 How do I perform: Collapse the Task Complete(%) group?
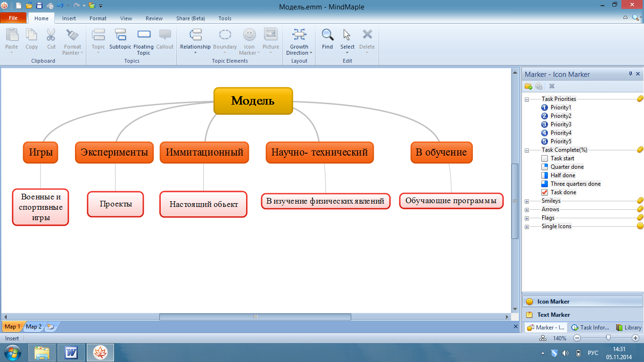[x=527, y=150]
